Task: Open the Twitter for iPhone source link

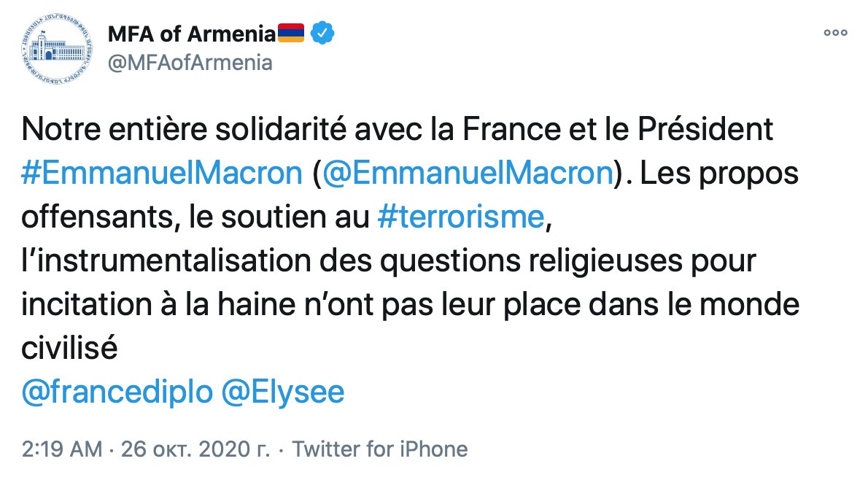Action: click(379, 449)
